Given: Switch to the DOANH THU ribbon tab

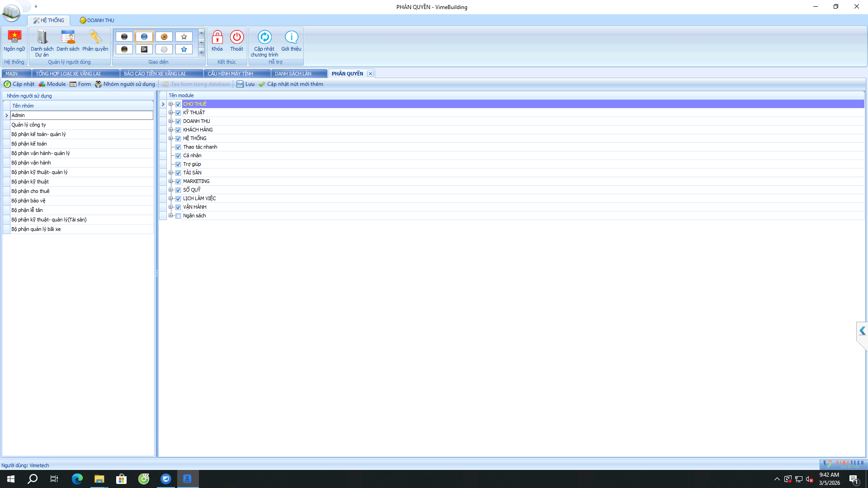Looking at the screenshot, I should pos(97,20).
